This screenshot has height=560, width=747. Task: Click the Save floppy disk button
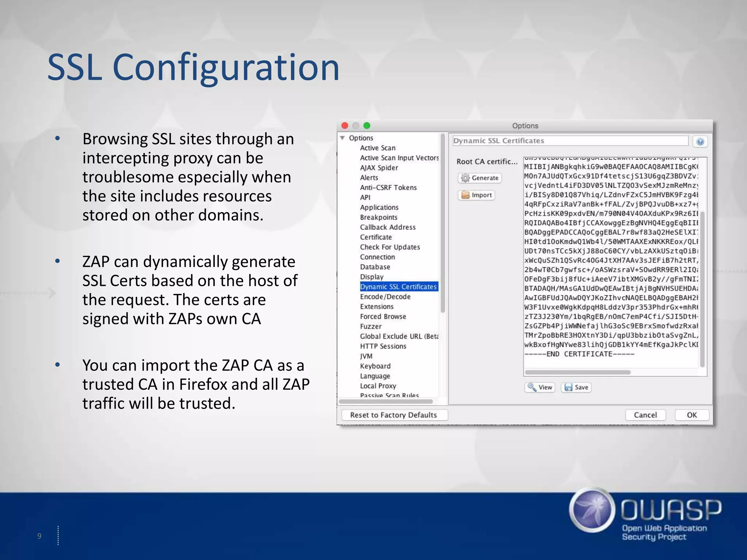(x=576, y=387)
